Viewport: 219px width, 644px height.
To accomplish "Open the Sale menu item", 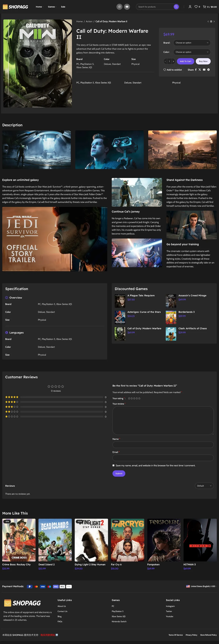I will (x=63, y=7).
